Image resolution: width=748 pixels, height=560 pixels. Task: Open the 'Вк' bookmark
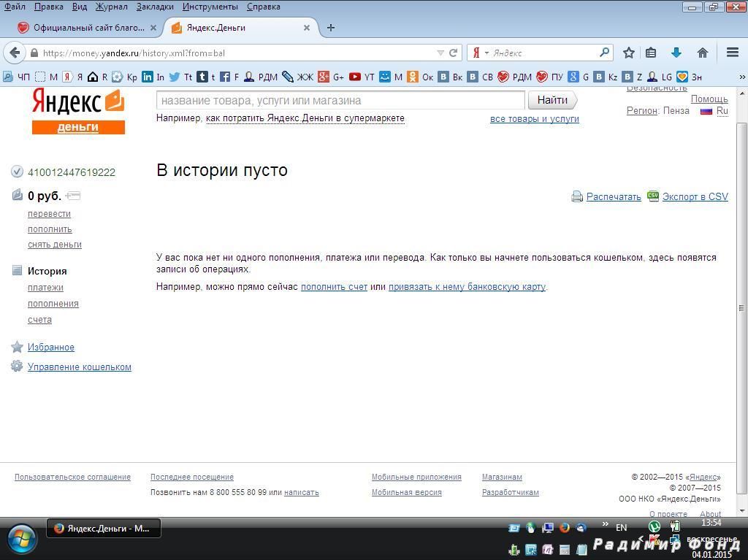point(450,77)
